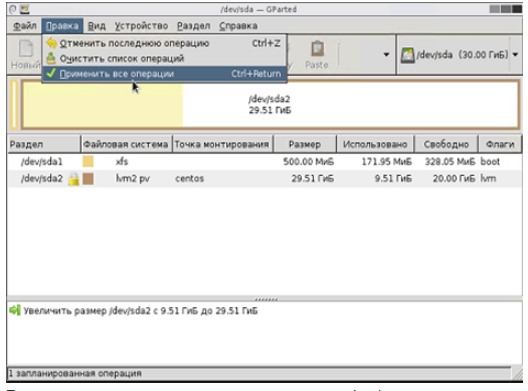Click the xfs color swatch for /dev/sda1
Screen dimensions: 528x391
pyautogui.click(x=88, y=162)
